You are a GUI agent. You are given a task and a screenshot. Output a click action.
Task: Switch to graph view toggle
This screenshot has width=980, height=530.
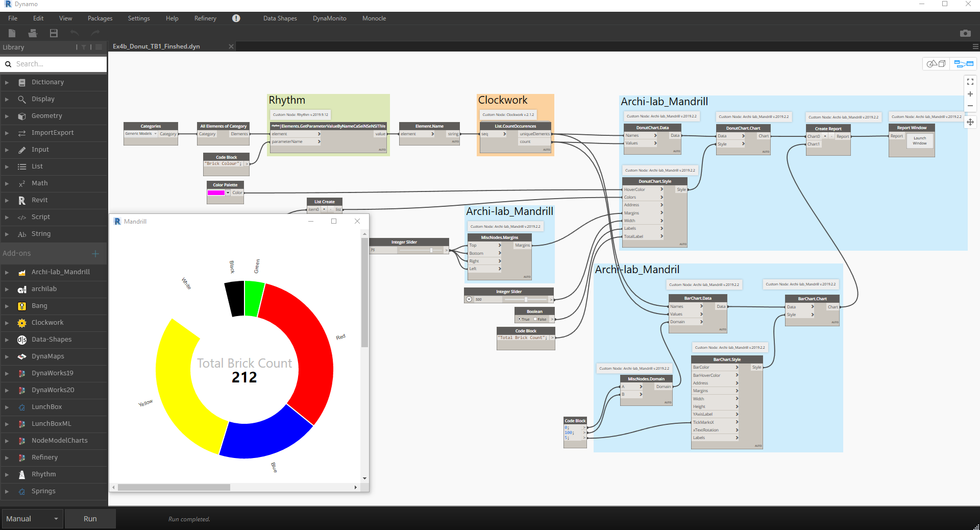[x=964, y=64]
